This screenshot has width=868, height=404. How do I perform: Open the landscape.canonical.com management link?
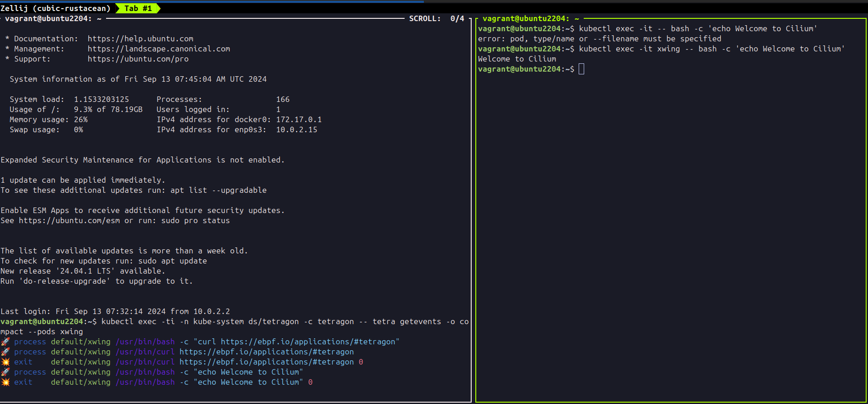[158, 49]
